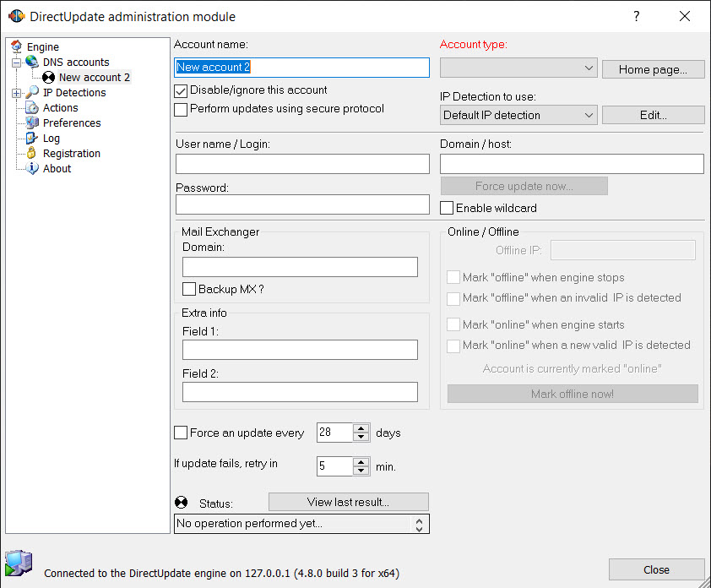This screenshot has width=711, height=588.
Task: Open the About tree entry
Action: [57, 169]
